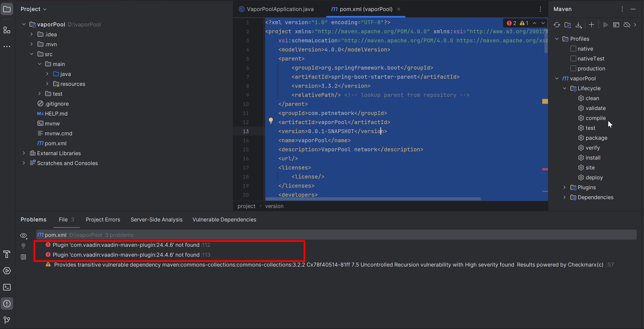
Task: Open the Git tool window icon
Action: (x=7, y=320)
